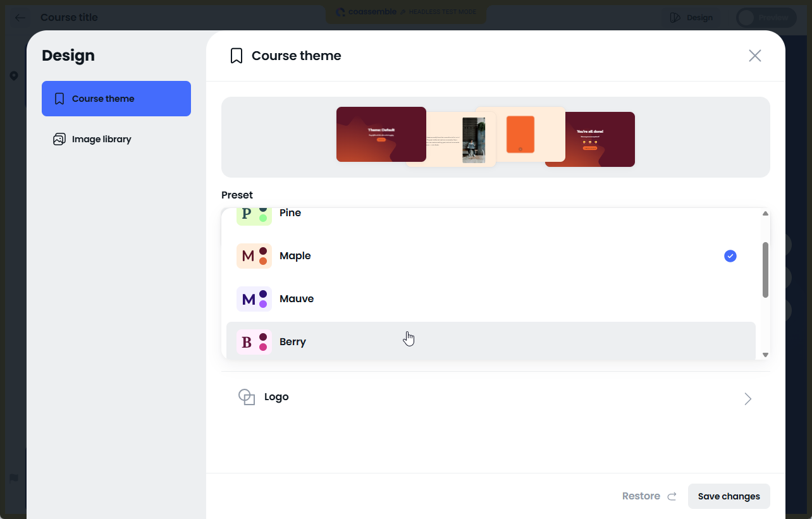
Task: Save changes to course theme
Action: pyautogui.click(x=729, y=496)
